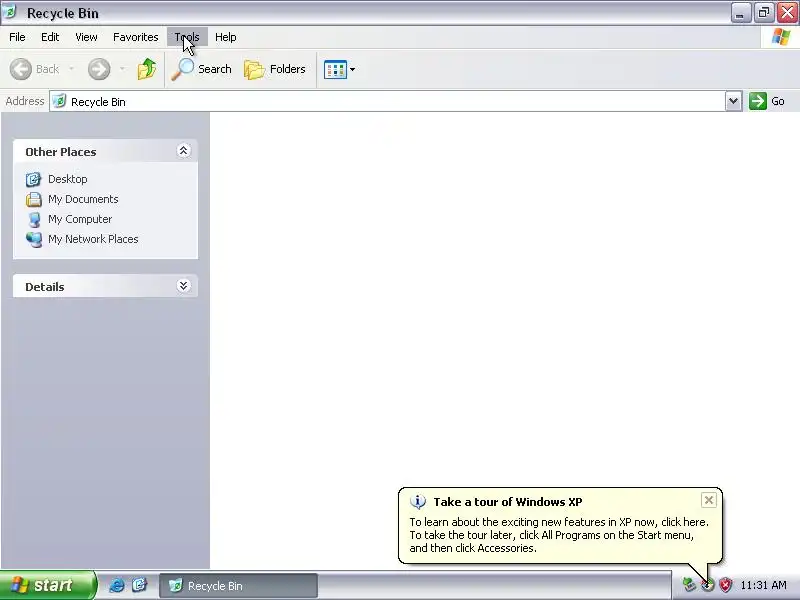The image size is (800, 600).
Task: Click the taskbar clock showing 11:31 AM
Action: [x=763, y=585]
